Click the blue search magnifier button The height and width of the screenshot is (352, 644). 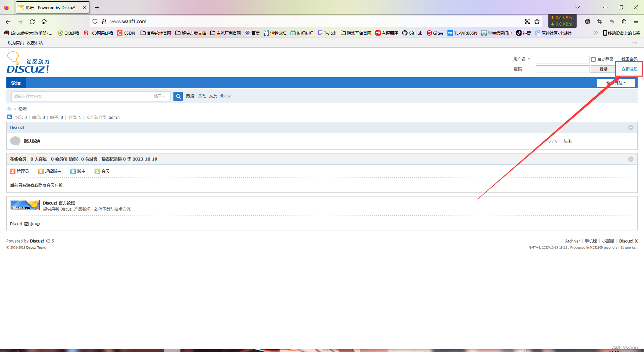[178, 96]
